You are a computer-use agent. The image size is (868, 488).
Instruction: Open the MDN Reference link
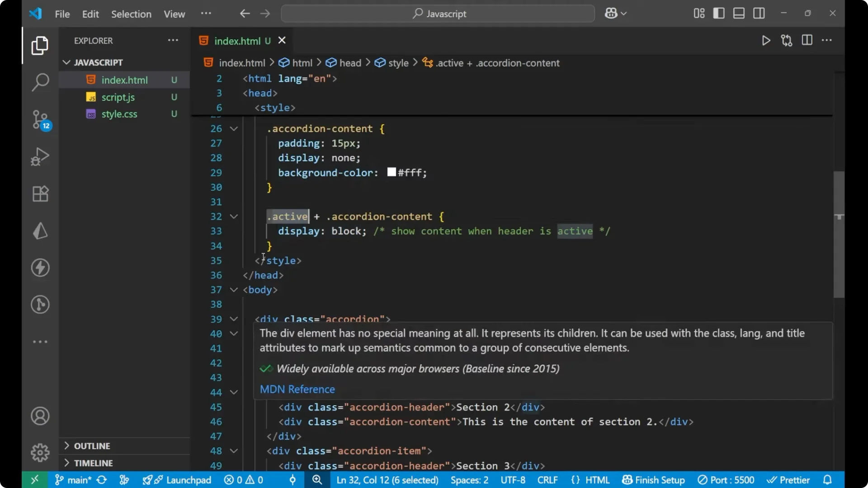297,389
